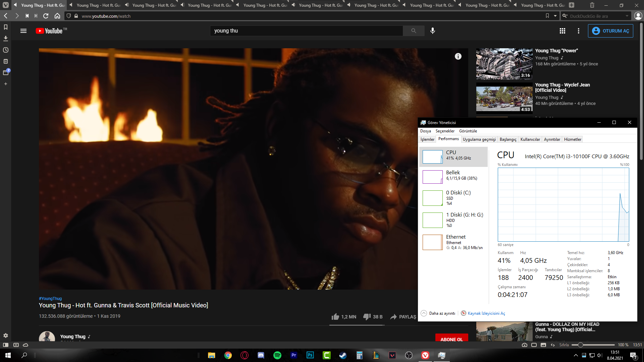Open the Vivaldi Window panel

pyautogui.click(x=6, y=72)
